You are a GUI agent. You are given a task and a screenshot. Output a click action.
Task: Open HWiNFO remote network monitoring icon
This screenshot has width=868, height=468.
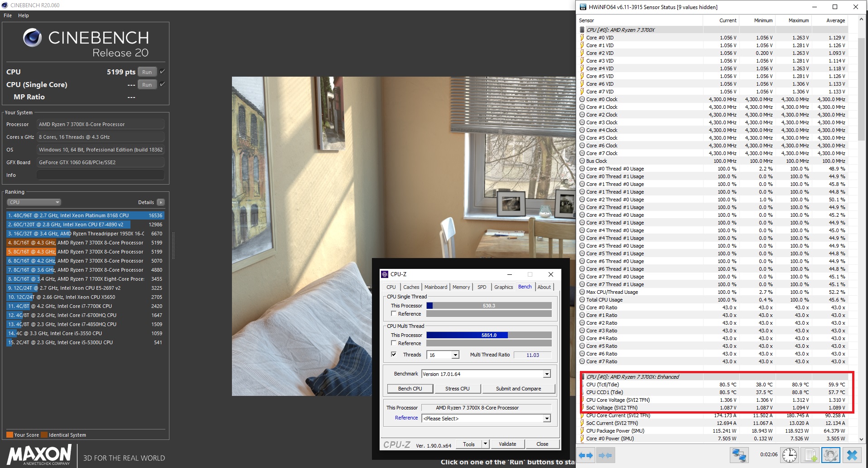739,455
